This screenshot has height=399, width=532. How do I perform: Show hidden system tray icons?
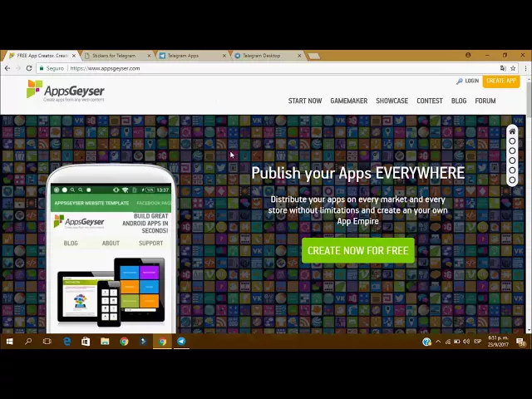pos(438,342)
